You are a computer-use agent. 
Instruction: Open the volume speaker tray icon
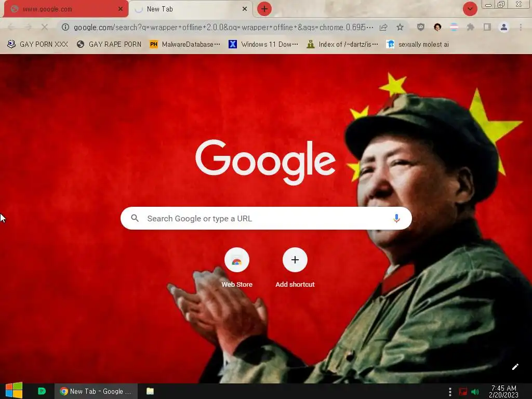475,392
